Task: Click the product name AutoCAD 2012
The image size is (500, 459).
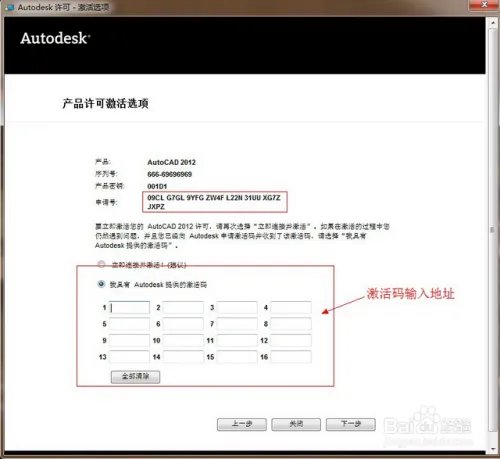Action: click(171, 162)
